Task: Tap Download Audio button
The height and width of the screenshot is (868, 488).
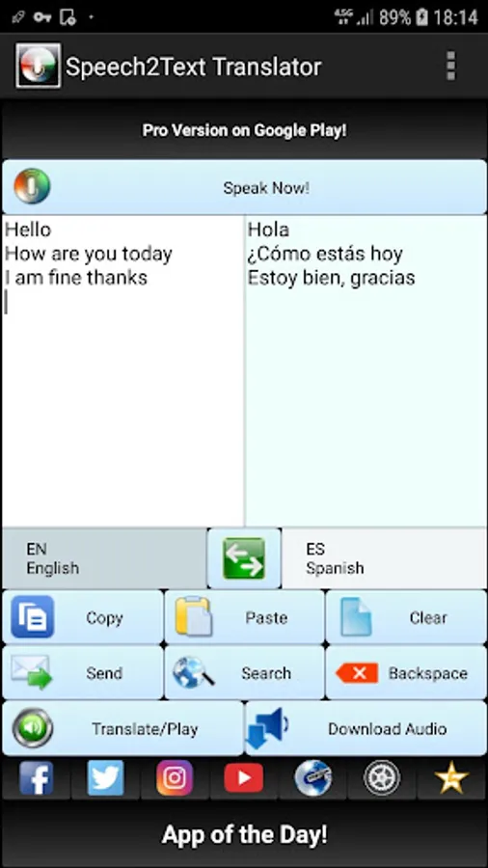Action: click(366, 728)
